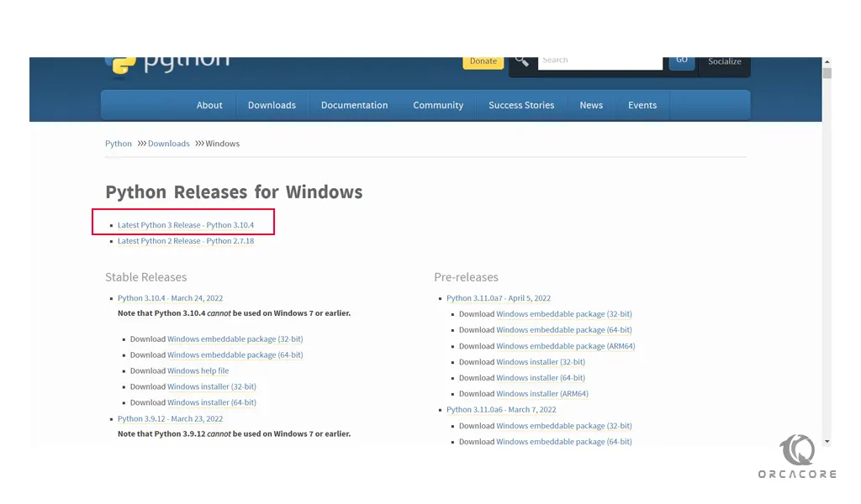Download 3.11.0a6 Windows embeddable package (64-bit)
The image size is (861, 504).
tap(564, 442)
